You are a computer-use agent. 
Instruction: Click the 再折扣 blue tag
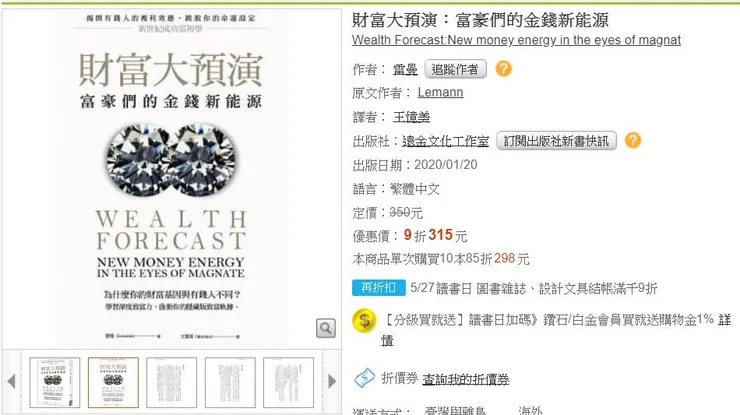[378, 288]
